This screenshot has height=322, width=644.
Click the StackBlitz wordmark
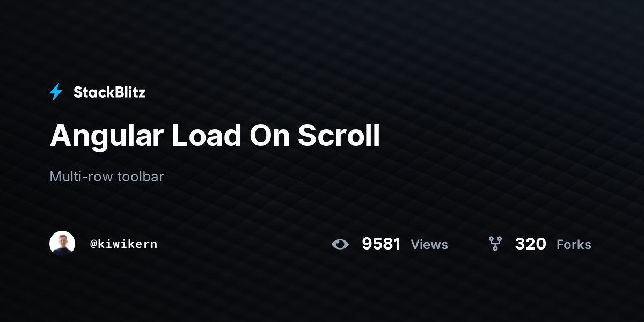pyautogui.click(x=109, y=92)
